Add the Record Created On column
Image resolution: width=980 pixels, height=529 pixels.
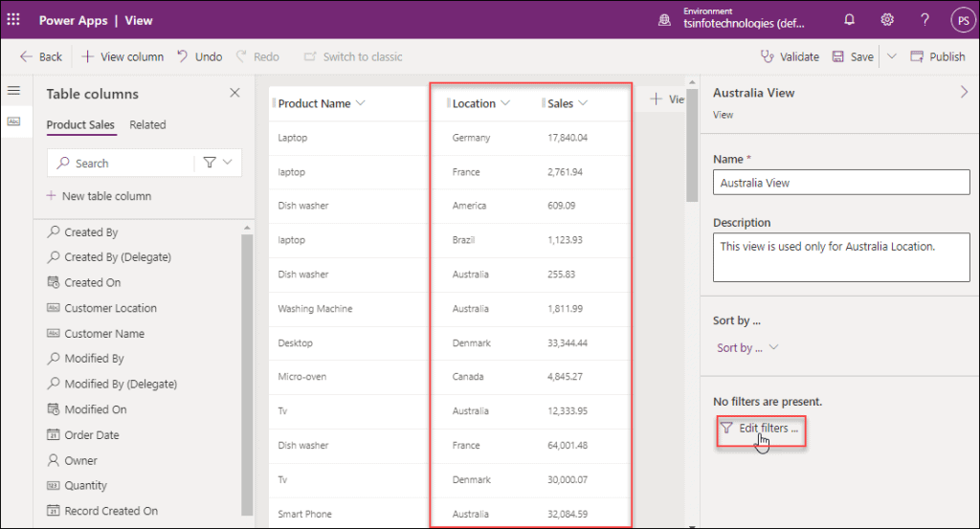(x=102, y=511)
